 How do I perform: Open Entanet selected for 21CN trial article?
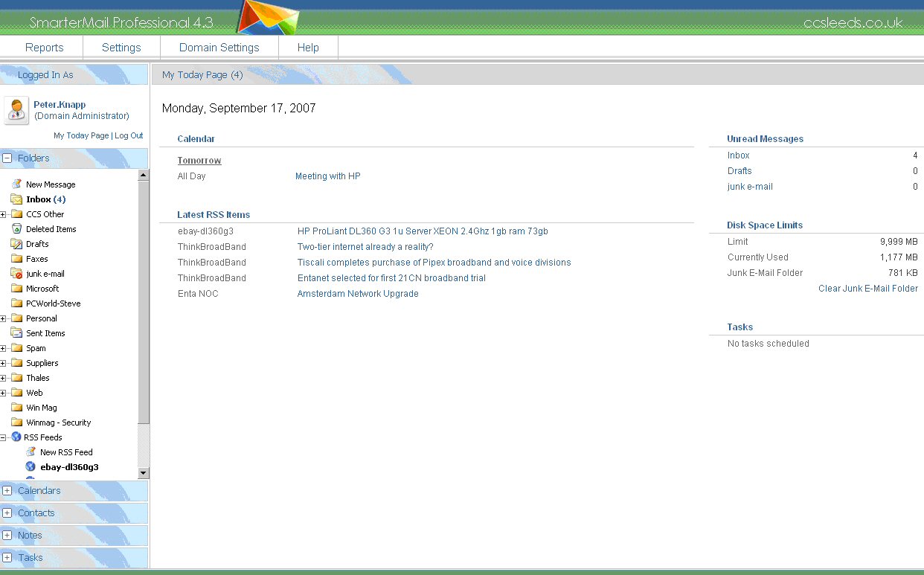click(x=391, y=278)
